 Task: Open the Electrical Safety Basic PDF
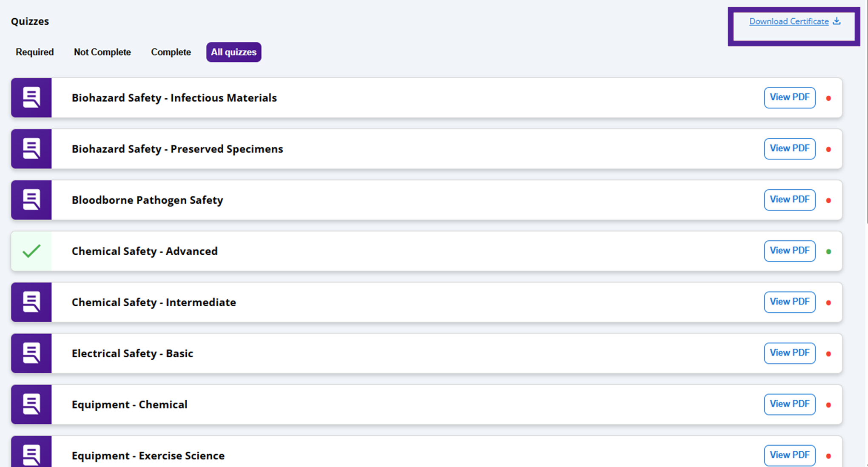coord(789,353)
